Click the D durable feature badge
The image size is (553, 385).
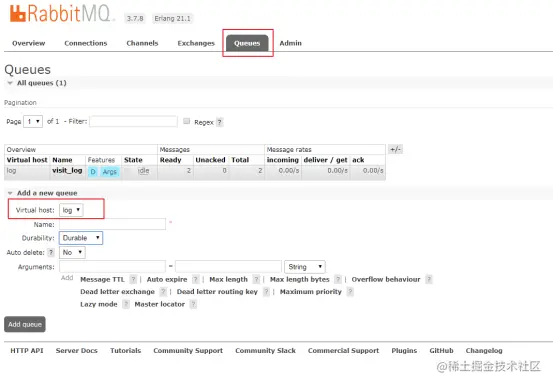tap(93, 172)
